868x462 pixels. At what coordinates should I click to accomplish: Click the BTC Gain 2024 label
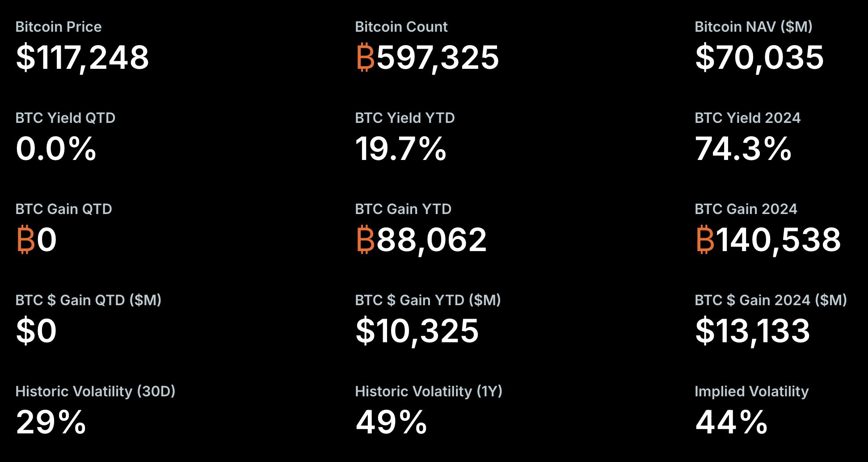tap(746, 209)
